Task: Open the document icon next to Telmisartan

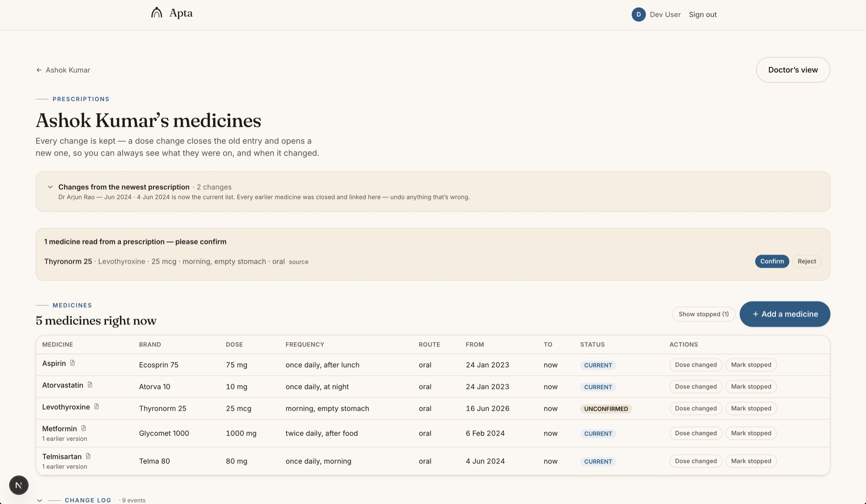Action: coord(88,456)
